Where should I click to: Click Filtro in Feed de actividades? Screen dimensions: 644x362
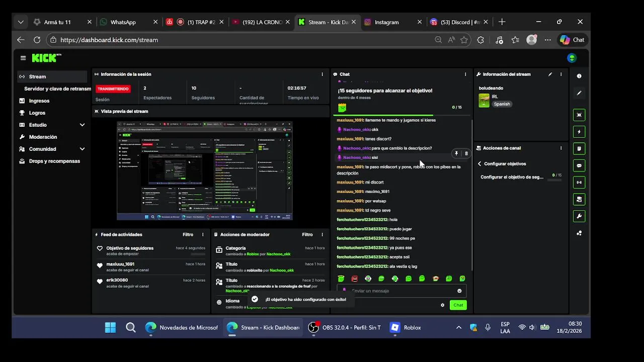[x=188, y=235]
